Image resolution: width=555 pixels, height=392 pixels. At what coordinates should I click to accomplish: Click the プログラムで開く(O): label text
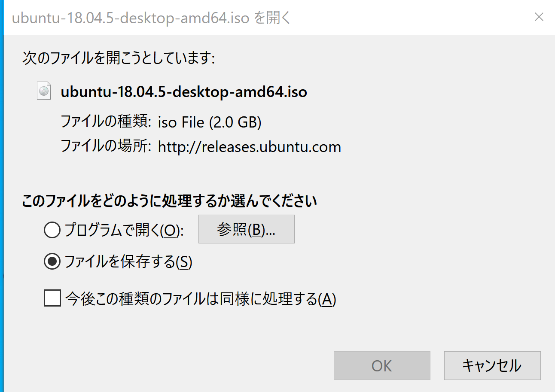(x=124, y=231)
